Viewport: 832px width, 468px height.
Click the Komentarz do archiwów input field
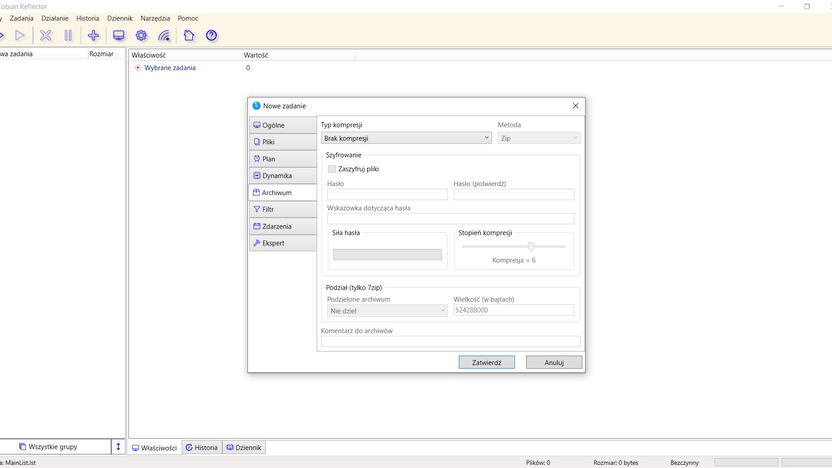450,341
